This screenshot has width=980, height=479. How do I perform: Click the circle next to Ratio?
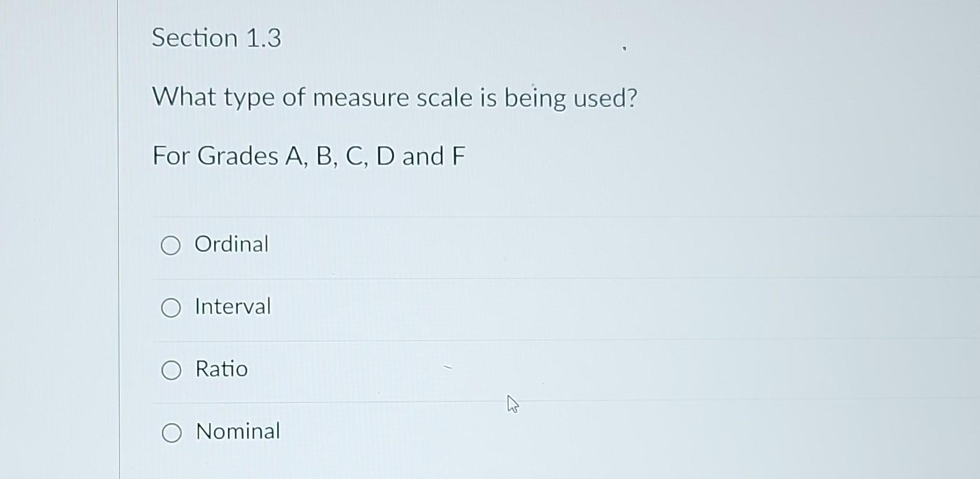tap(171, 370)
